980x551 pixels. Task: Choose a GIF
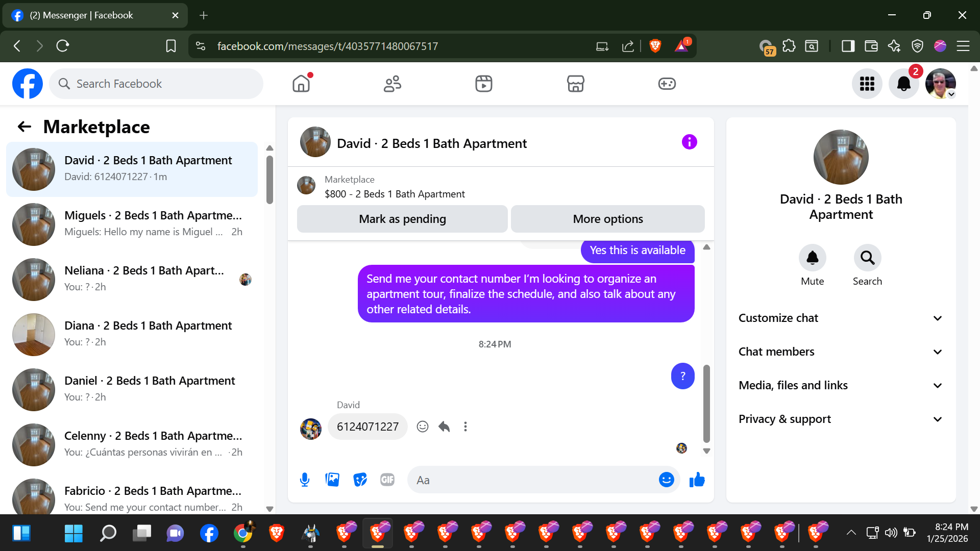pos(387,480)
